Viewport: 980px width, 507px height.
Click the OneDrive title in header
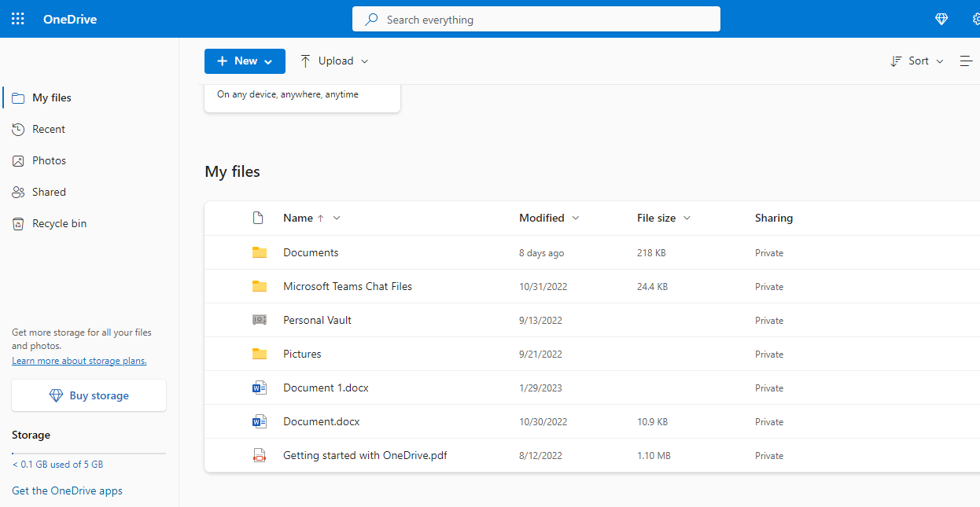(x=70, y=20)
